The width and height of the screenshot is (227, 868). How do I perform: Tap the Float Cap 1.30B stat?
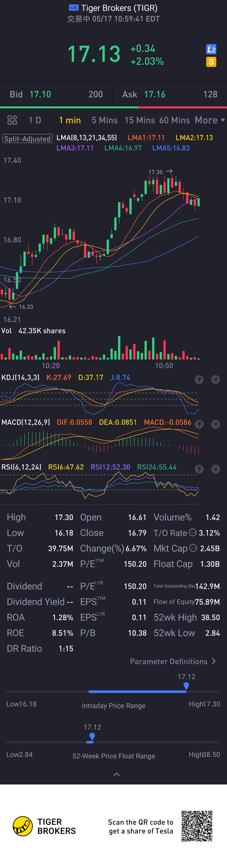coord(187,564)
